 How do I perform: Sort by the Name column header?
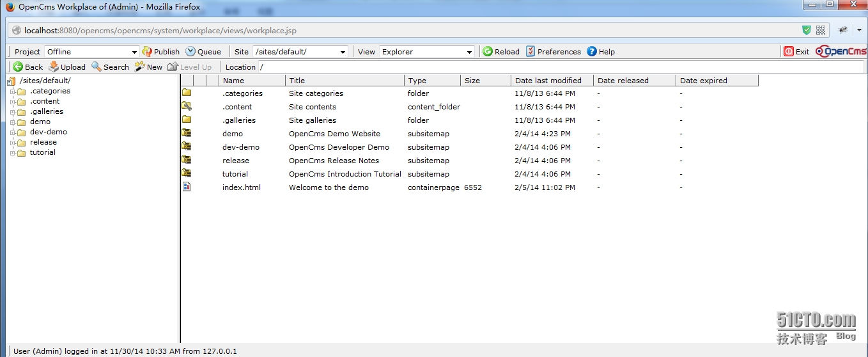click(252, 81)
